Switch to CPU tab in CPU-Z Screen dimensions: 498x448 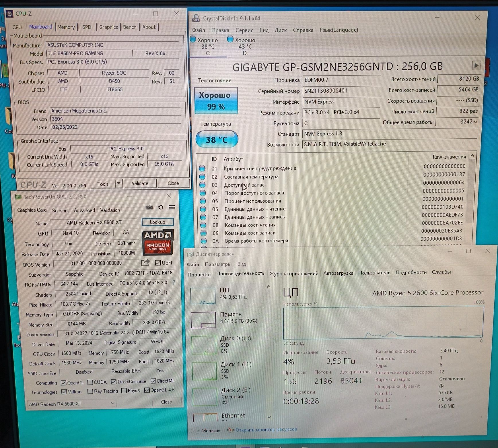pyautogui.click(x=17, y=27)
